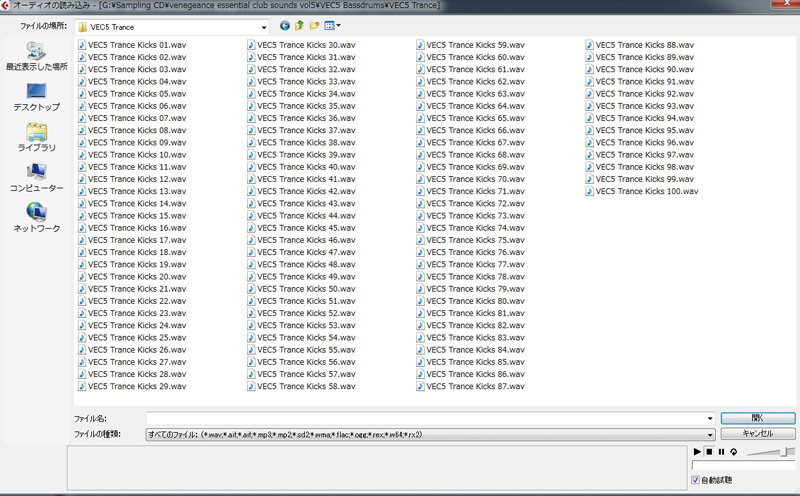Play the audio preview
The height and width of the screenshot is (496, 800).
pos(697,451)
